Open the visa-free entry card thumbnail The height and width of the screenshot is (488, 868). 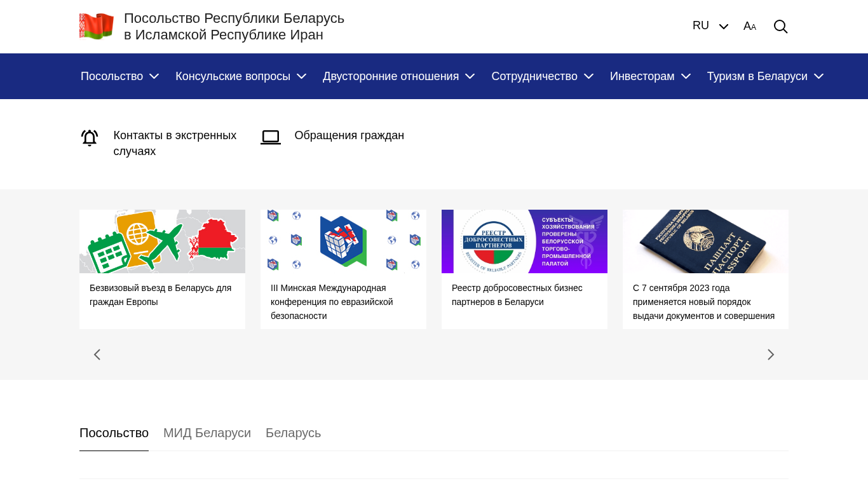click(162, 241)
